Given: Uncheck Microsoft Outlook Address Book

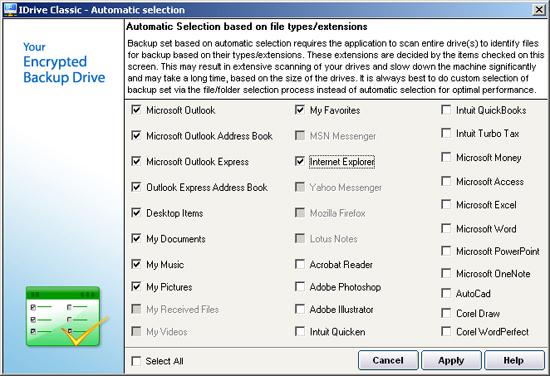Looking at the screenshot, I should (x=136, y=136).
